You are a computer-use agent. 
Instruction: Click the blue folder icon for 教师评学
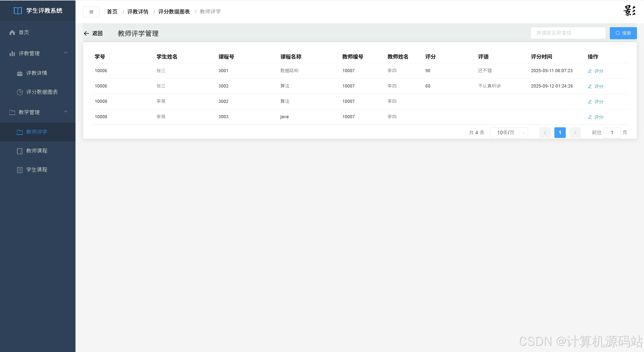point(20,132)
